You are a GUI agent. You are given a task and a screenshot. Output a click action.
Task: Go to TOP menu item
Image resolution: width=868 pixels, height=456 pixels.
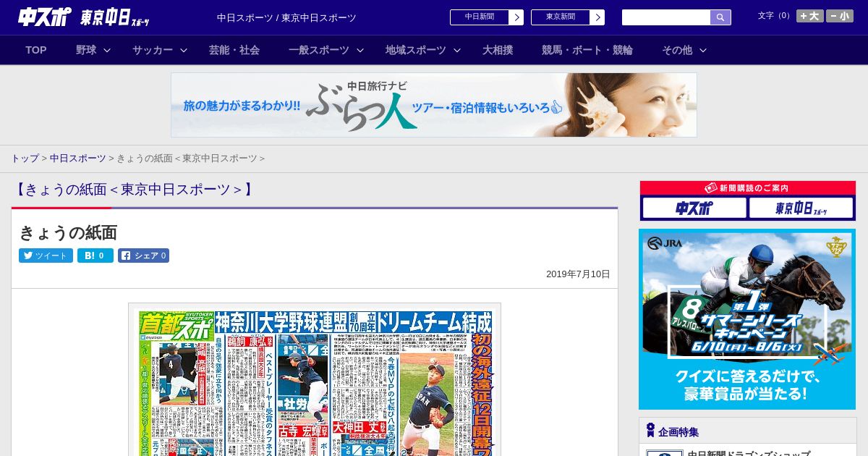[x=36, y=50]
